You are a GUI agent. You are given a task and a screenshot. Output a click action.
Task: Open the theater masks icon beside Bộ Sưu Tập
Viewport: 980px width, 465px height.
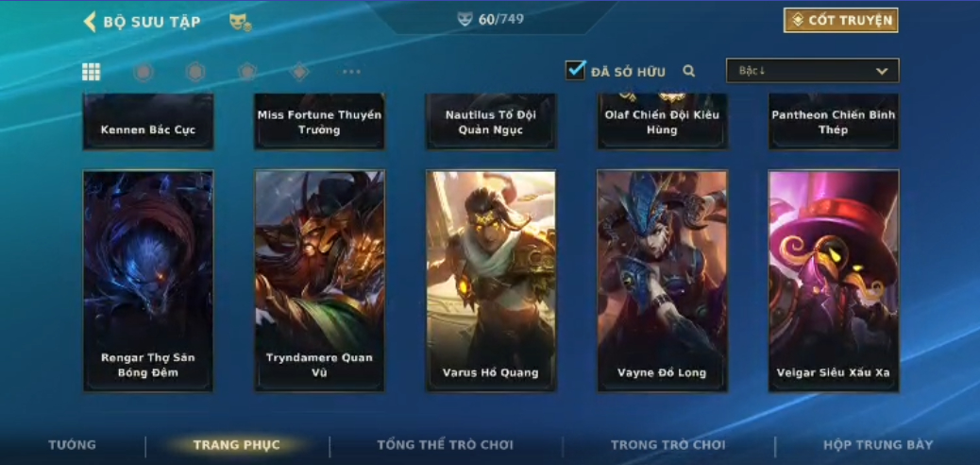(x=240, y=22)
